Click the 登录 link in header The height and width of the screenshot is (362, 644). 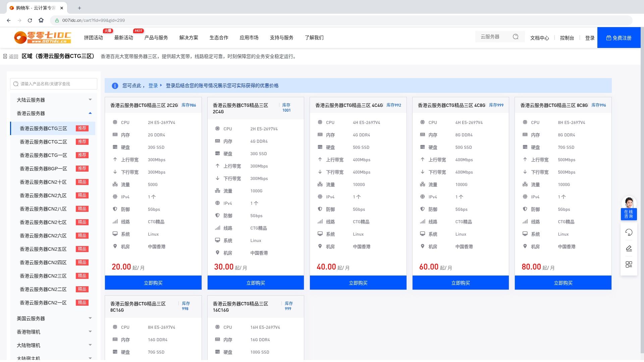(590, 38)
